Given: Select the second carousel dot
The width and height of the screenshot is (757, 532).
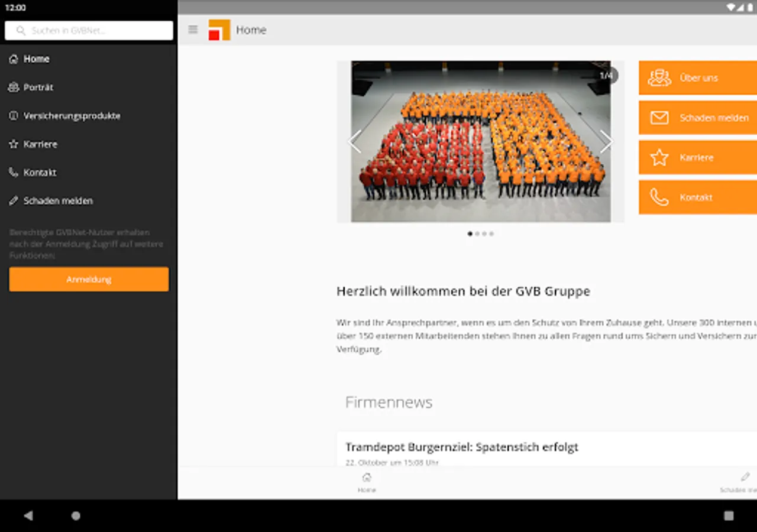Looking at the screenshot, I should pyautogui.click(x=477, y=233).
